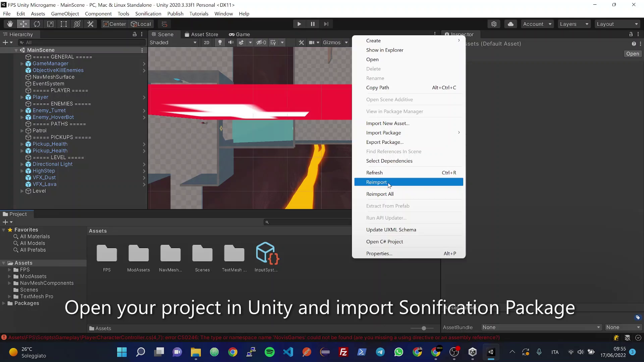The height and width of the screenshot is (362, 644).
Task: Click the Project search field
Action: tap(308, 222)
